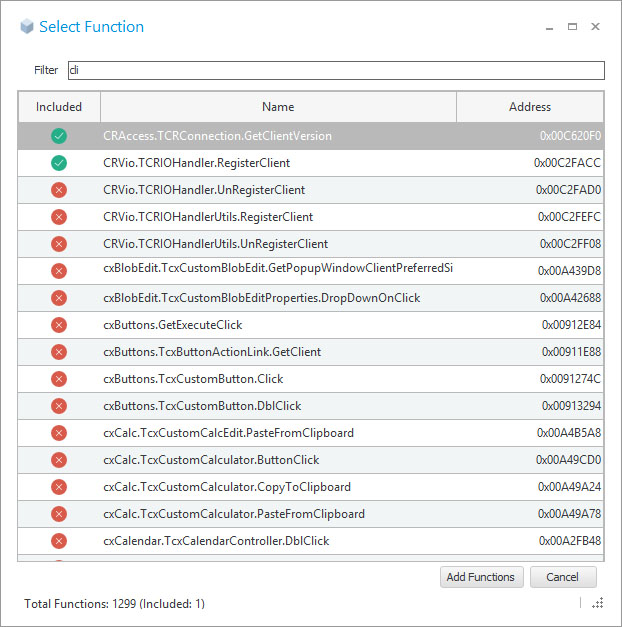Screen dimensions: 622x627
Task: Click address 0x00A49A78
Action: [569, 514]
